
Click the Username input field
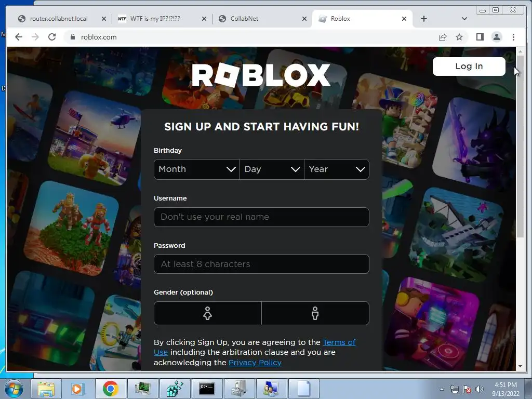click(261, 217)
